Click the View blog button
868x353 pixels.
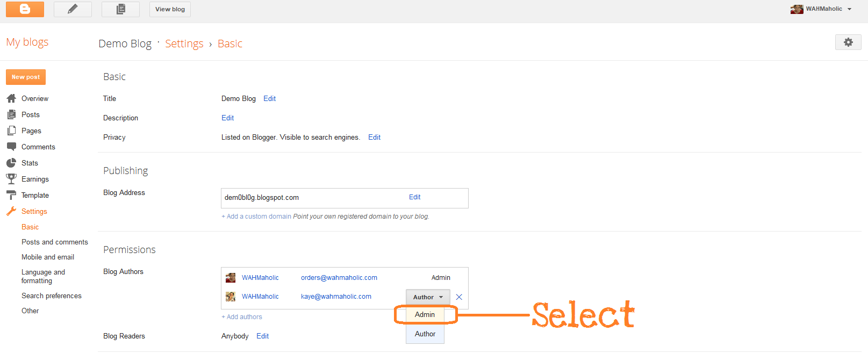[170, 9]
